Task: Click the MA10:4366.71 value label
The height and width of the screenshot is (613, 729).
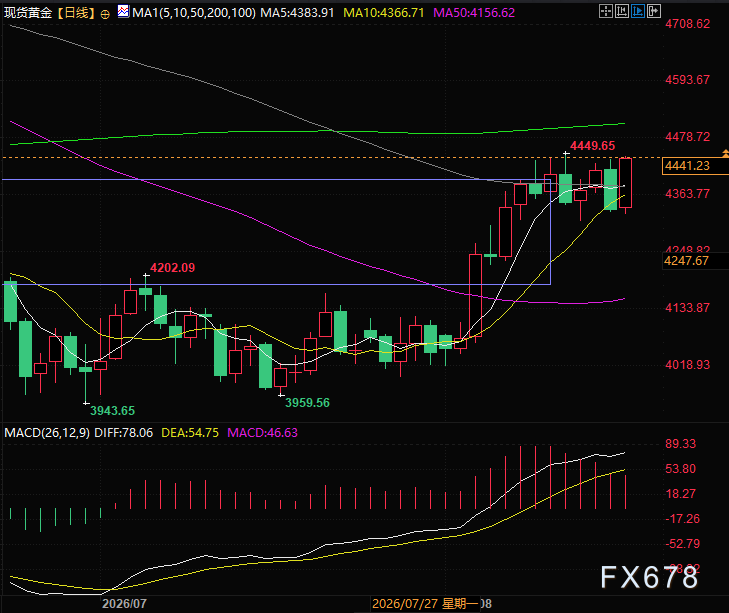Action: tap(384, 13)
